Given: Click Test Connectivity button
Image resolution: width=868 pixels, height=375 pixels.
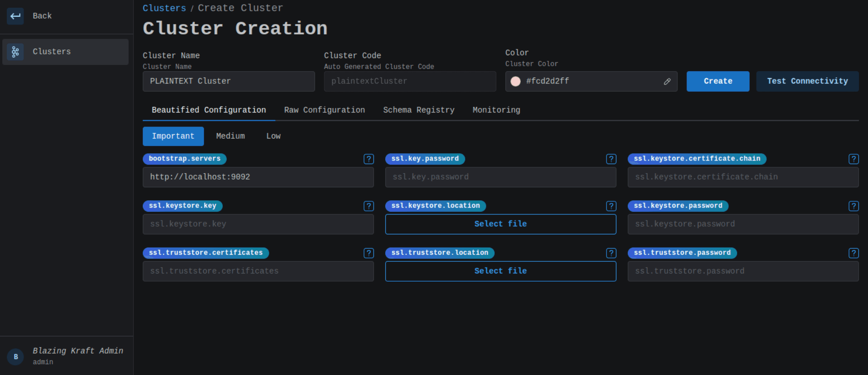Looking at the screenshot, I should [807, 81].
